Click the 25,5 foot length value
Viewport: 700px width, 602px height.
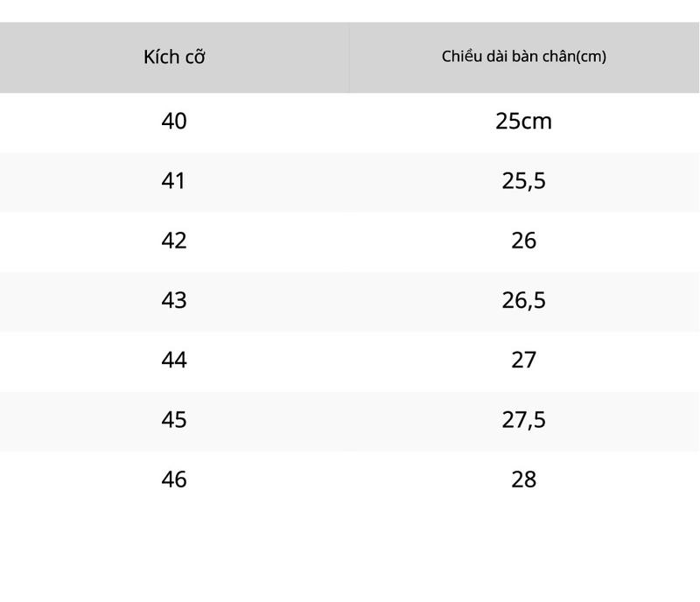click(x=523, y=181)
